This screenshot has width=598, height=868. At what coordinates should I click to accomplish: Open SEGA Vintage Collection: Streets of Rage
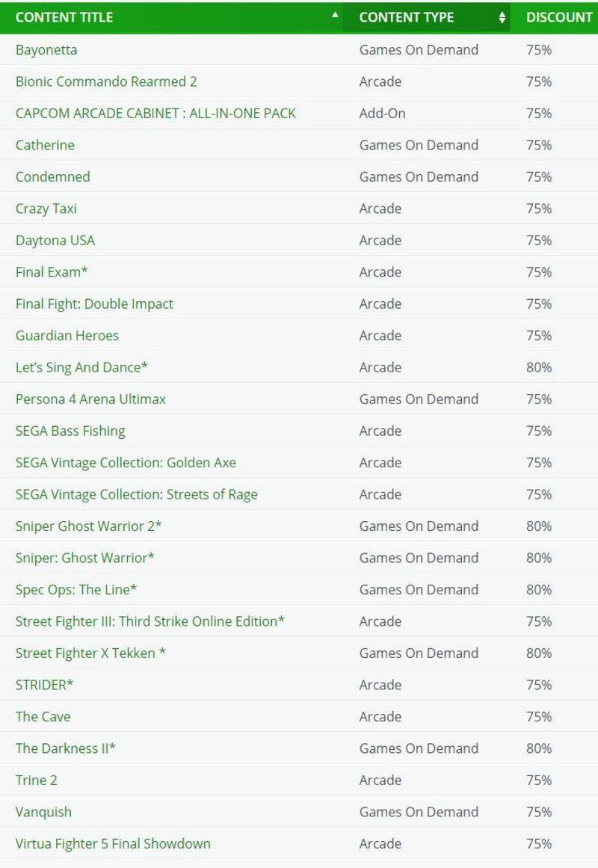(x=137, y=495)
